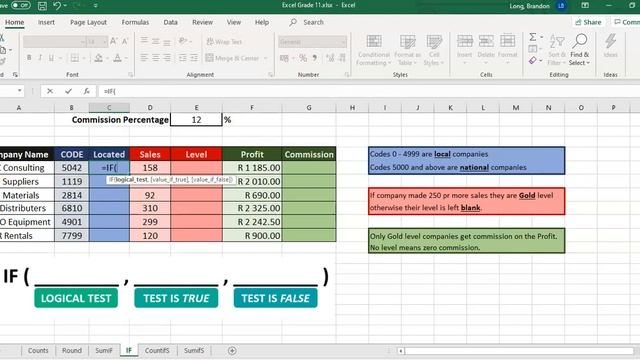The height and width of the screenshot is (360, 640).
Task: Toggle the AutoSave switch off
Action: point(20,5)
